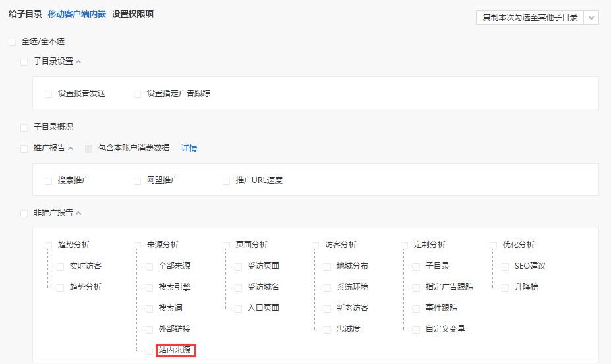Select the 实时访客 checkbox
Screen dimensions: 611x364
click(61, 267)
